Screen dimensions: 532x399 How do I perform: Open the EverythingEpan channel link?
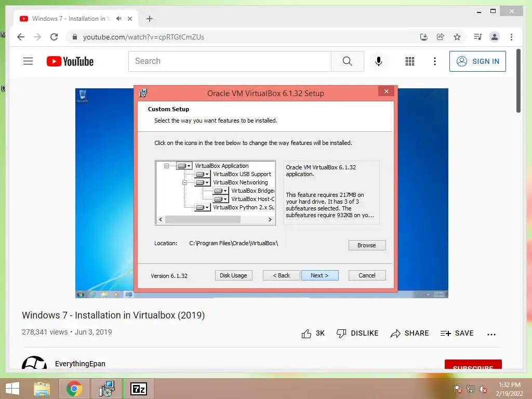[80, 364]
